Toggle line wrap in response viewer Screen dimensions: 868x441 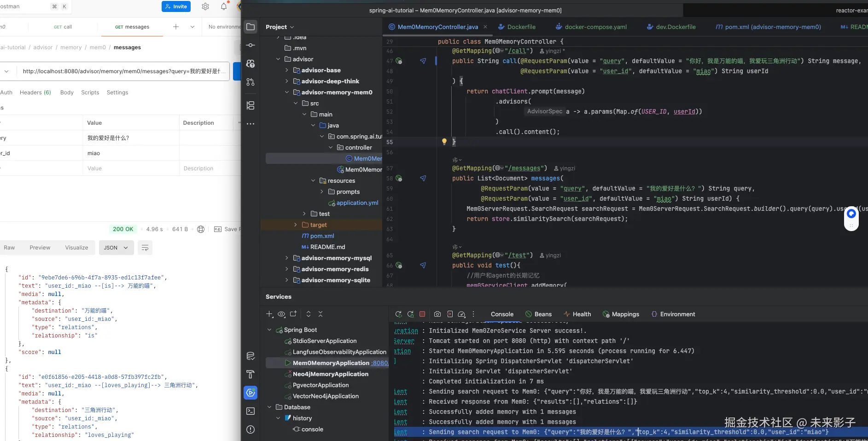145,248
